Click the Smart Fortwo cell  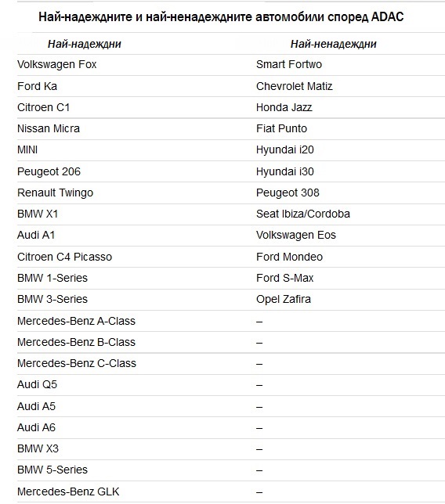[x=289, y=65]
